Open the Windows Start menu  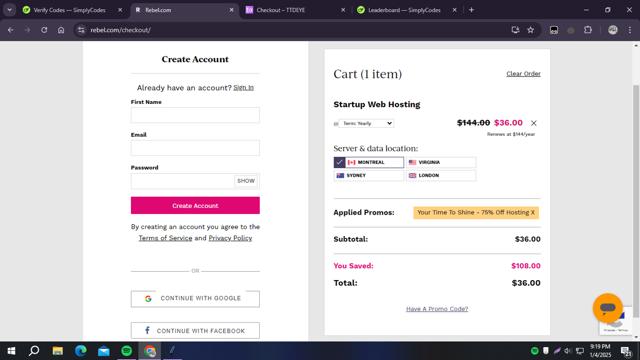tap(11, 351)
